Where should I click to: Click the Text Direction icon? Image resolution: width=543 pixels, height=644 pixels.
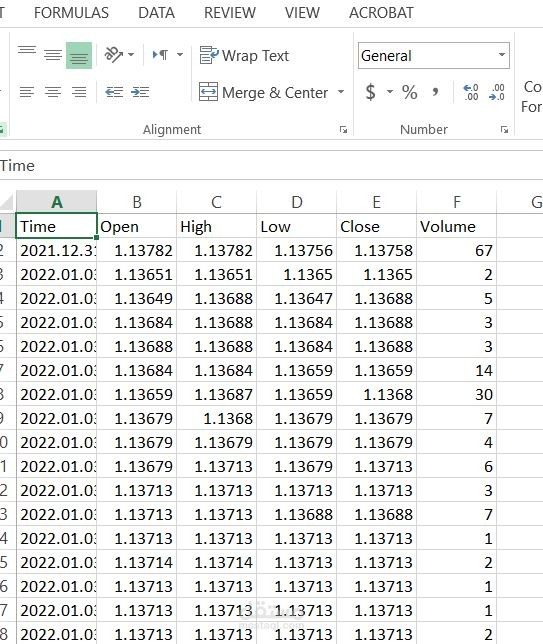pyautogui.click(x=160, y=55)
